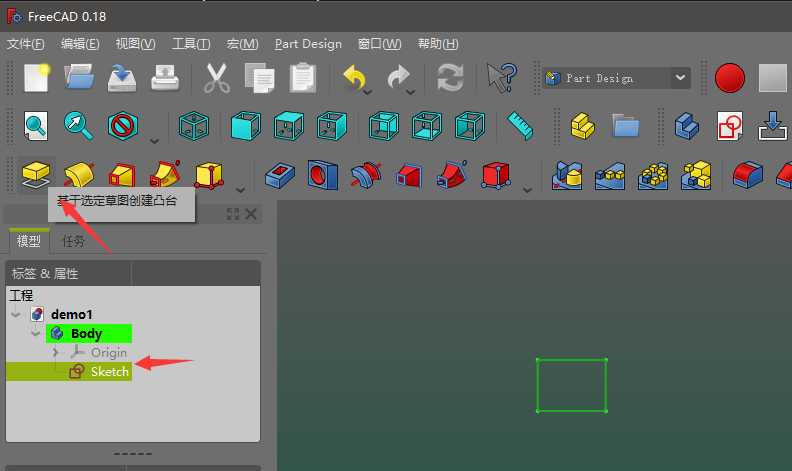Viewport: 792px width, 471px height.
Task: Open the Part Design workbench selector
Action: click(617, 78)
